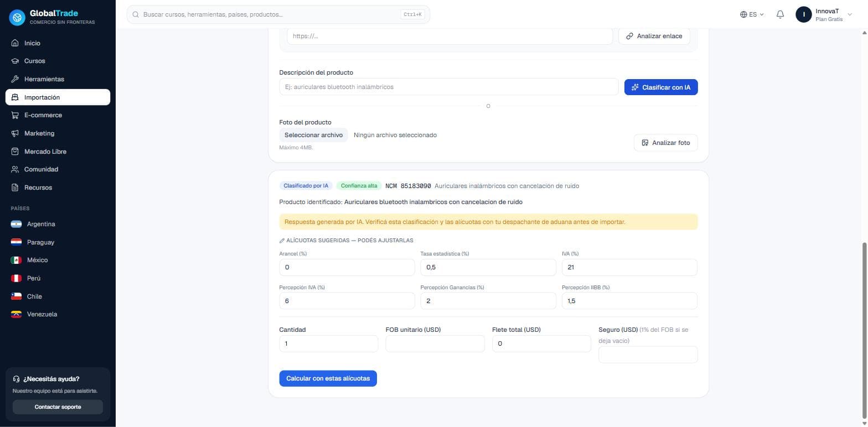
Task: Click the search magnifier icon
Action: (x=136, y=14)
